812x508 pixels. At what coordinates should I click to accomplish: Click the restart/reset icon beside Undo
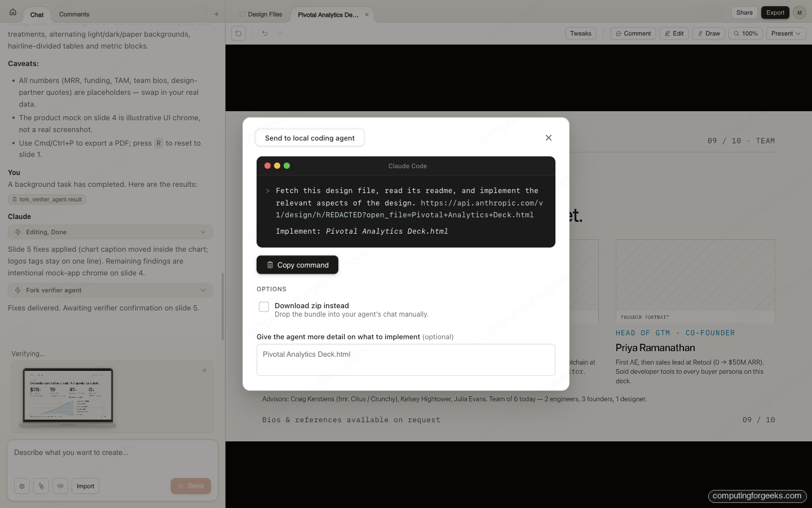(238, 33)
